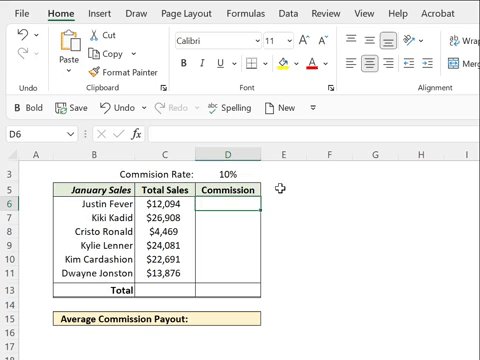The width and height of the screenshot is (480, 360).
Task: Expand the Undo history dropdown in toolbar
Action: 144,108
